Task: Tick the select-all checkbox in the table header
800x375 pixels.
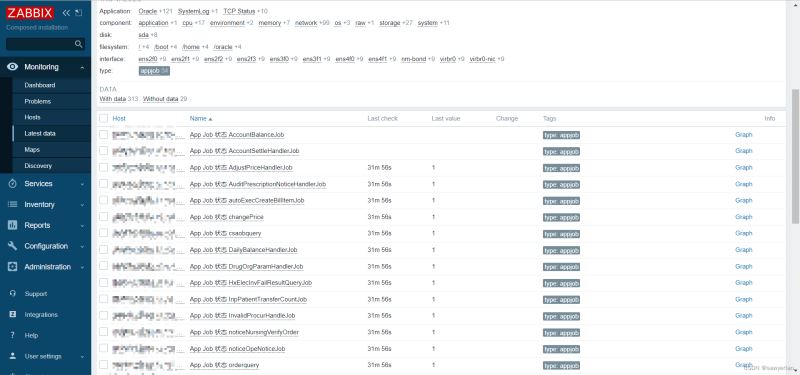Action: coord(104,118)
